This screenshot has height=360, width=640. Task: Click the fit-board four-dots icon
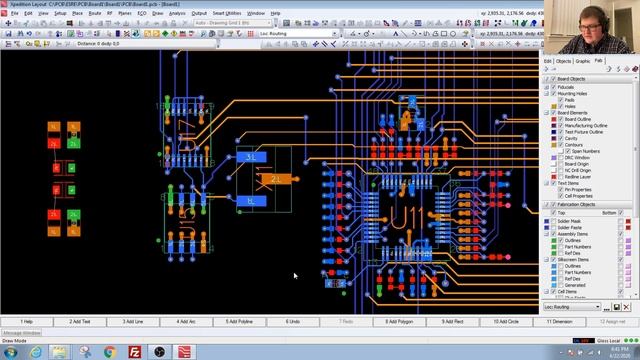click(498, 23)
